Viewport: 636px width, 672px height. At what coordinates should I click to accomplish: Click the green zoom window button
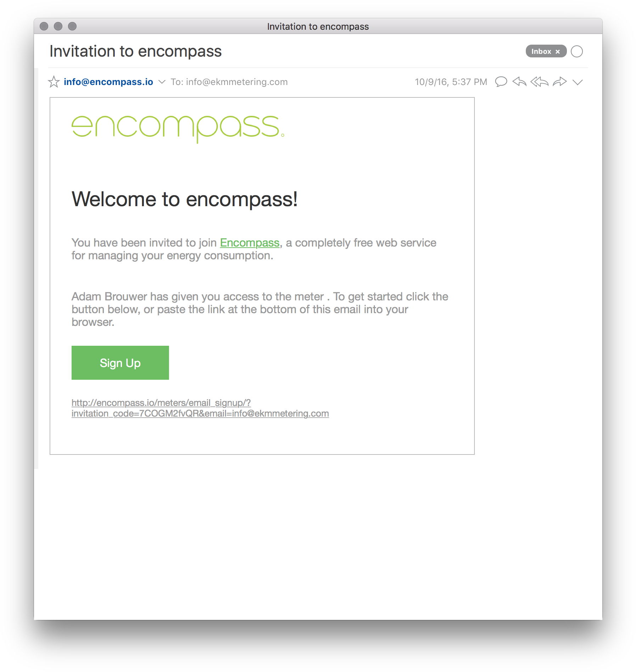72,26
